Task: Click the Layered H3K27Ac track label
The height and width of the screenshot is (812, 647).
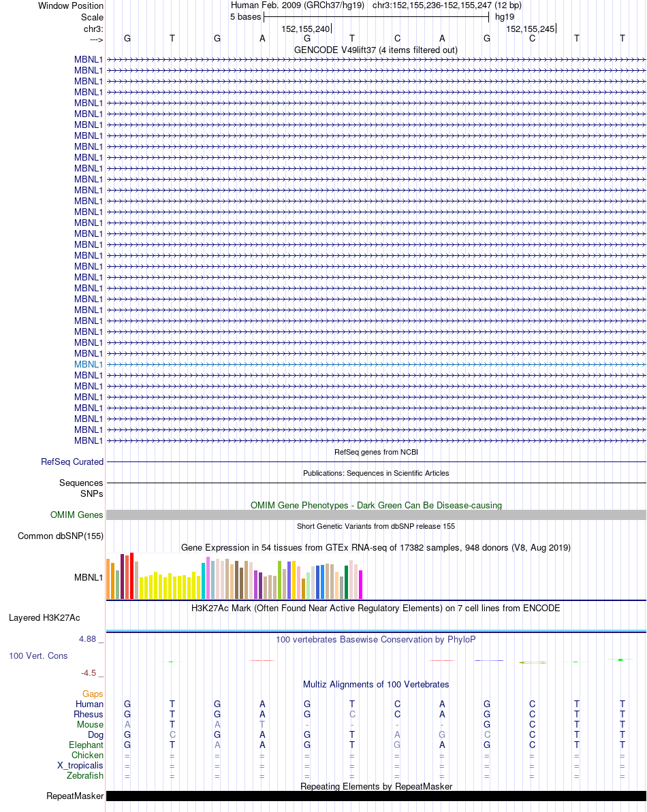Action: click(x=44, y=617)
